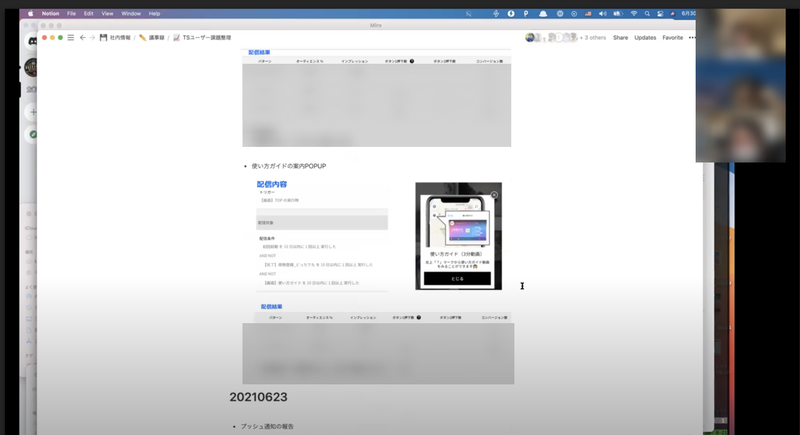
Task: Click the Discord add server plus icon
Action: click(x=32, y=112)
